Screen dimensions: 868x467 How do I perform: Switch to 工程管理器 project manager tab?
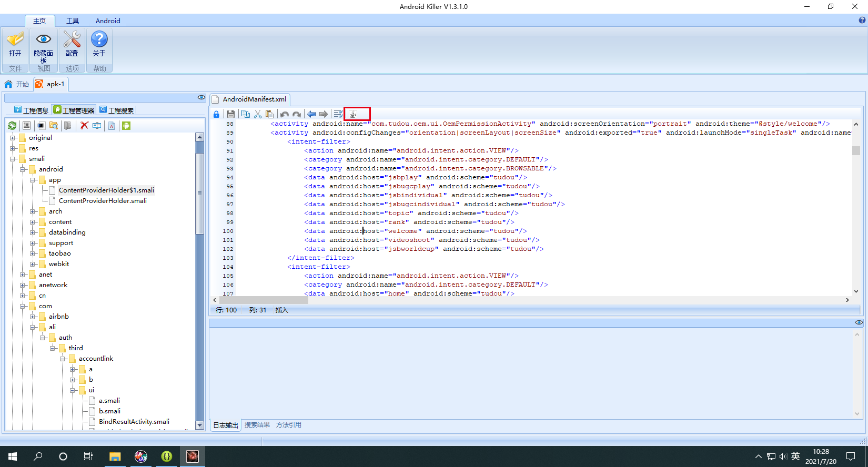tap(74, 110)
